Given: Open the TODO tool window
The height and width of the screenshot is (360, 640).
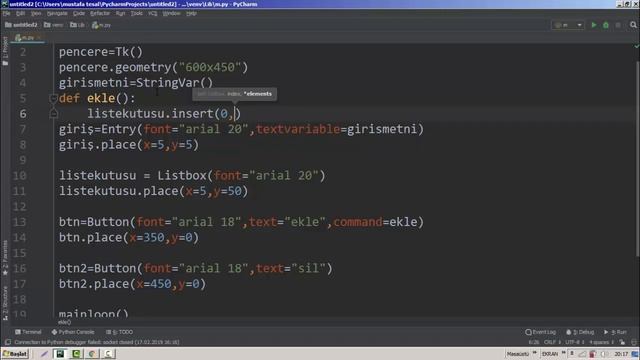Looking at the screenshot, I should click(x=119, y=332).
